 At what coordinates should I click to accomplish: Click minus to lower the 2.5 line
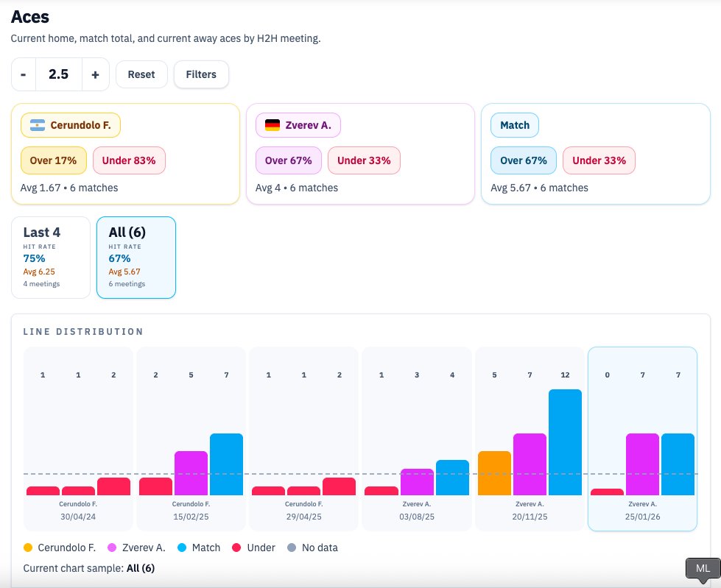coord(22,74)
